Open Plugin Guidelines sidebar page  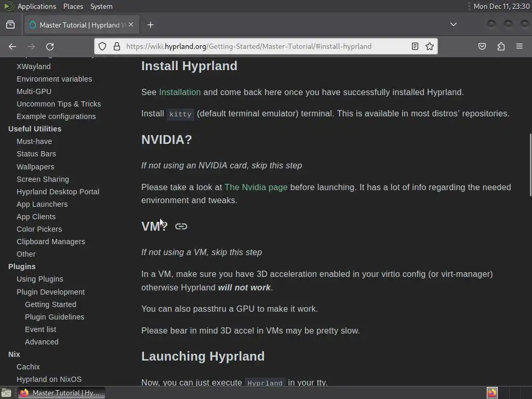pyautogui.click(x=55, y=317)
